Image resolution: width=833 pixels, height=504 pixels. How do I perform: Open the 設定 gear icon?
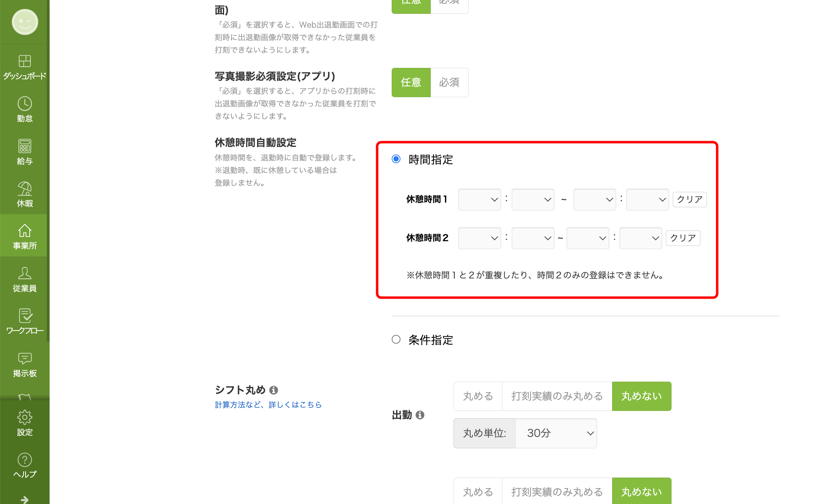click(x=24, y=417)
